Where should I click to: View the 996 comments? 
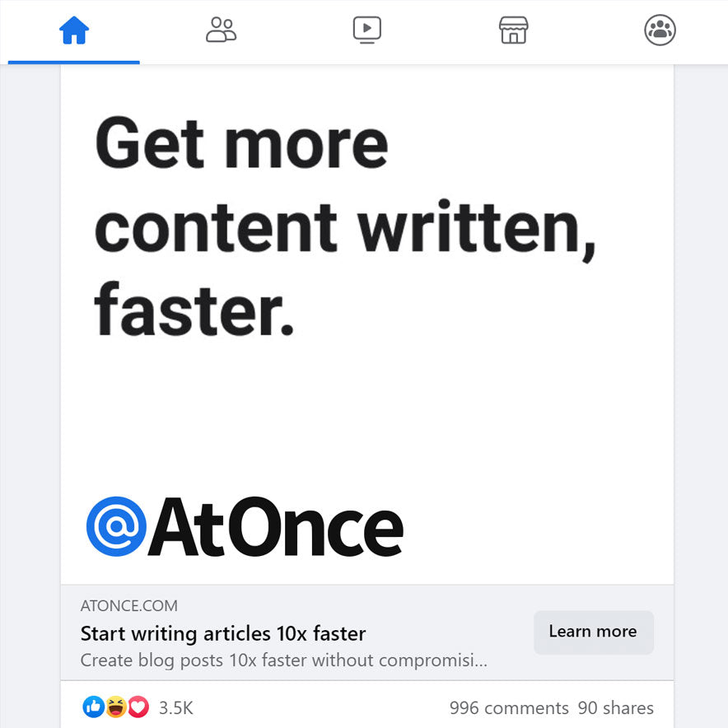(x=509, y=708)
